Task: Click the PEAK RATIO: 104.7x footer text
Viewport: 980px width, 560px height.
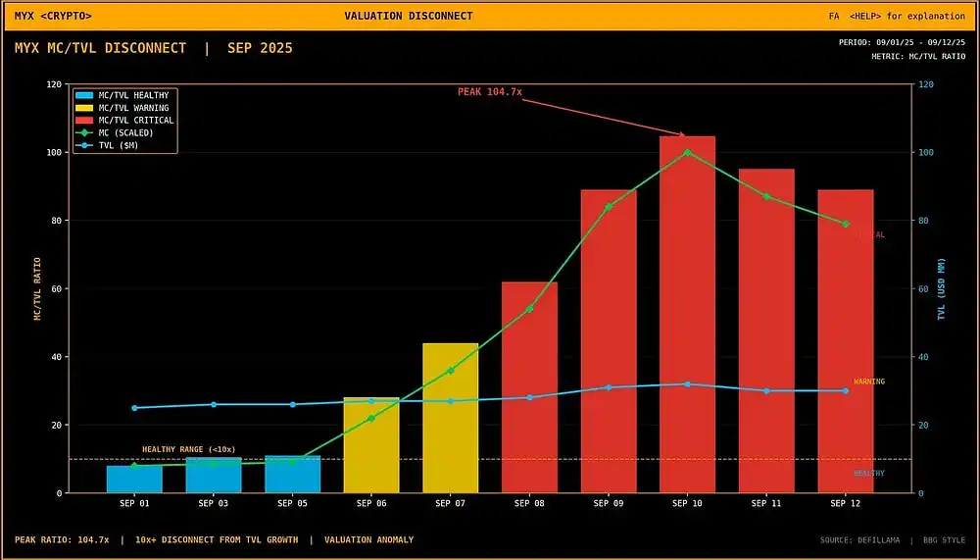Action: click(x=62, y=539)
